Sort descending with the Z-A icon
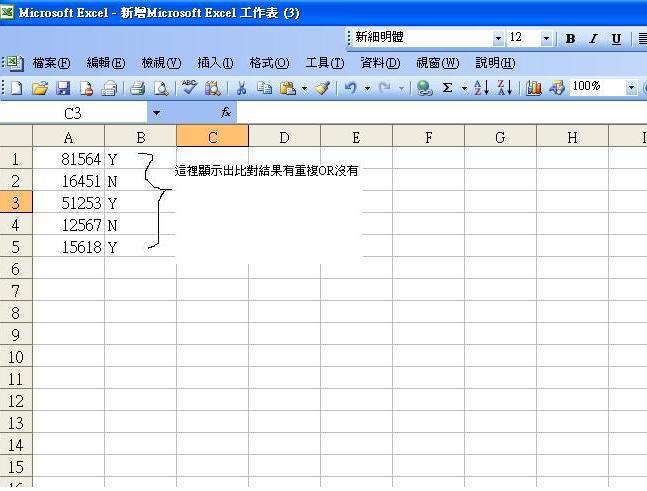Screen dimensions: 647x491 (504, 88)
